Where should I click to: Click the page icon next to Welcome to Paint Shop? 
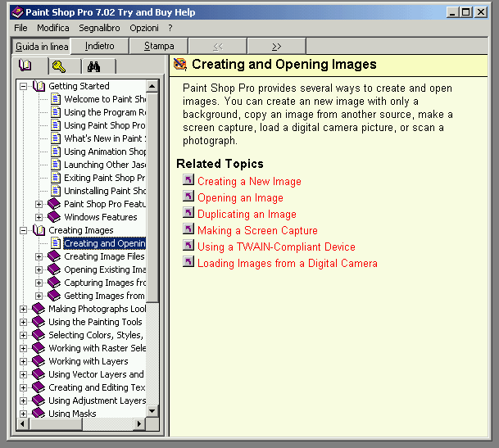56,99
